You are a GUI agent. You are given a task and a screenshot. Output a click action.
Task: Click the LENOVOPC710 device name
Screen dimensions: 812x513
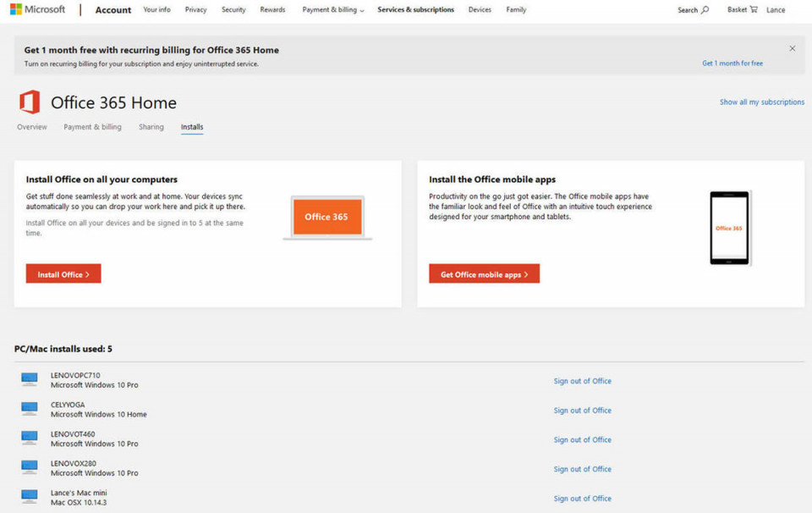pyautogui.click(x=75, y=375)
